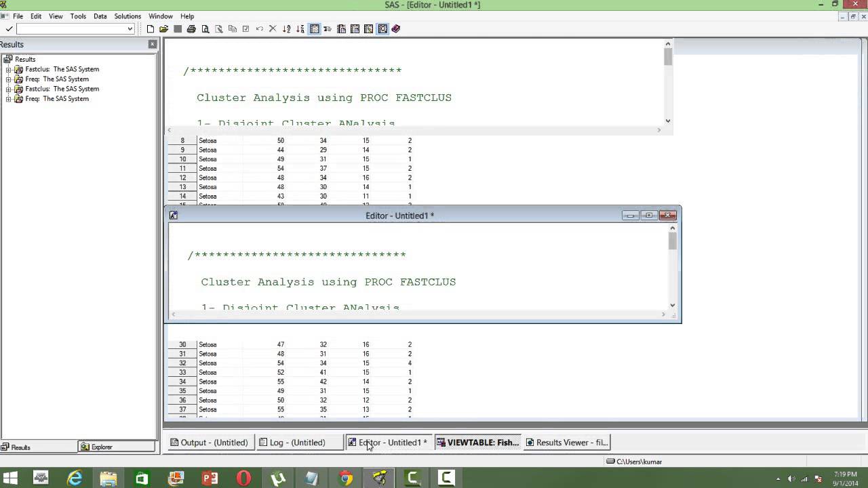Open the Results Viewer window tab
The image size is (868, 488).
(567, 443)
